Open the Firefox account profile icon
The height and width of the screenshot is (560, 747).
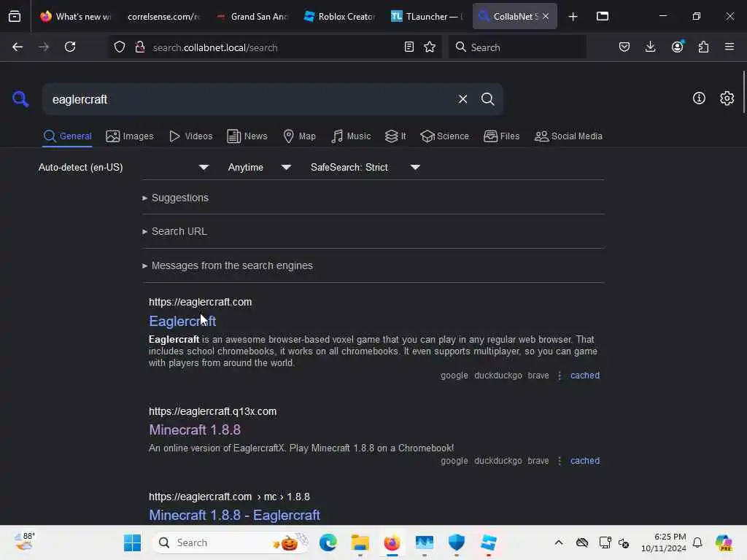[x=677, y=47]
